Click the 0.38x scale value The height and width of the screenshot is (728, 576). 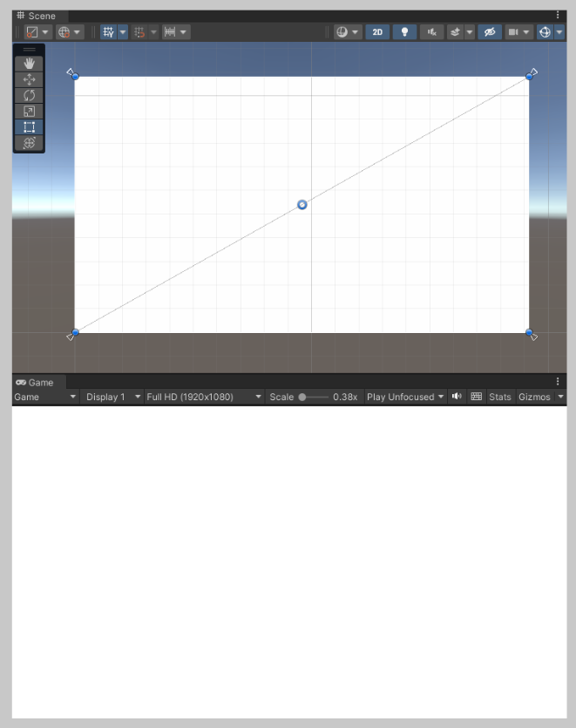345,397
